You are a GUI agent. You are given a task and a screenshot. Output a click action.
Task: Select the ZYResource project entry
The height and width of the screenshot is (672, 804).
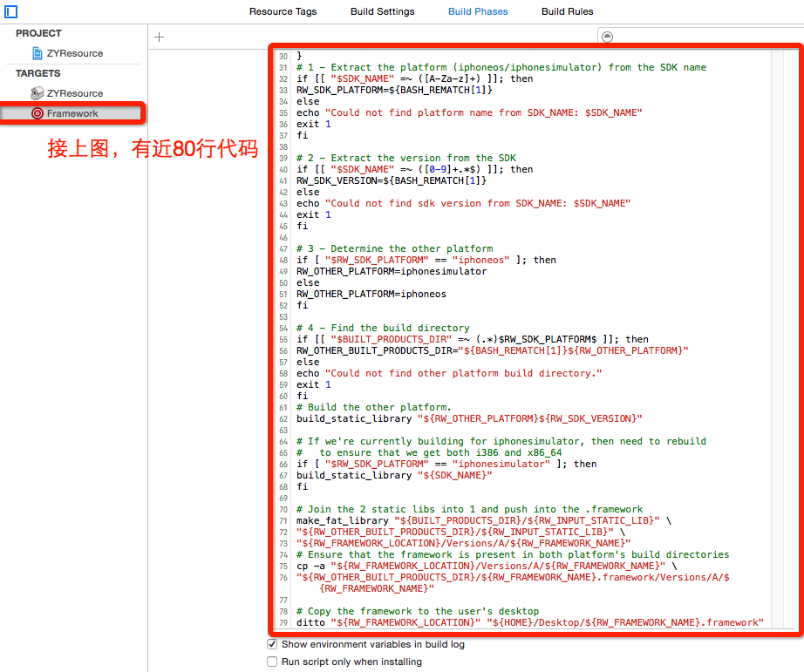point(75,53)
